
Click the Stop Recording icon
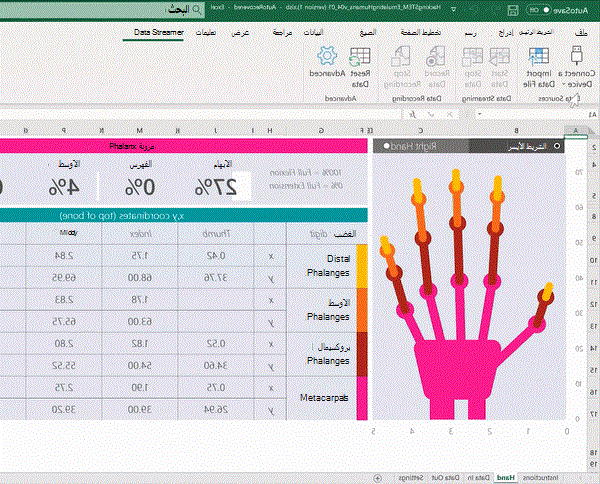click(401, 56)
